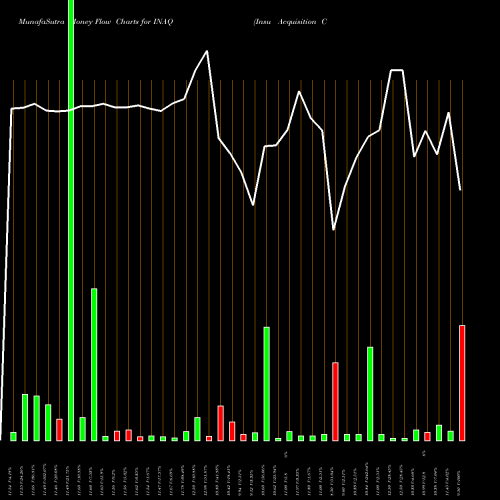500x500 pixels.
Task: Click the '(Insu Acquisition C' heading text
Action: 290,22
